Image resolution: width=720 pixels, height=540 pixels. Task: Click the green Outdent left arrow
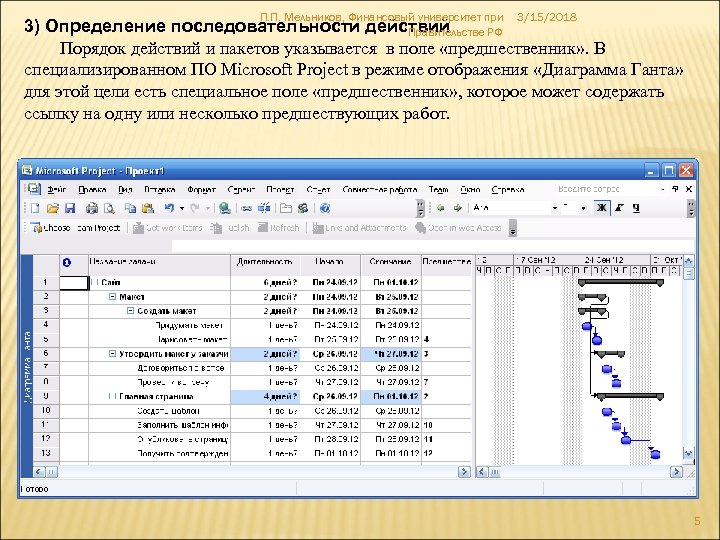[441, 208]
